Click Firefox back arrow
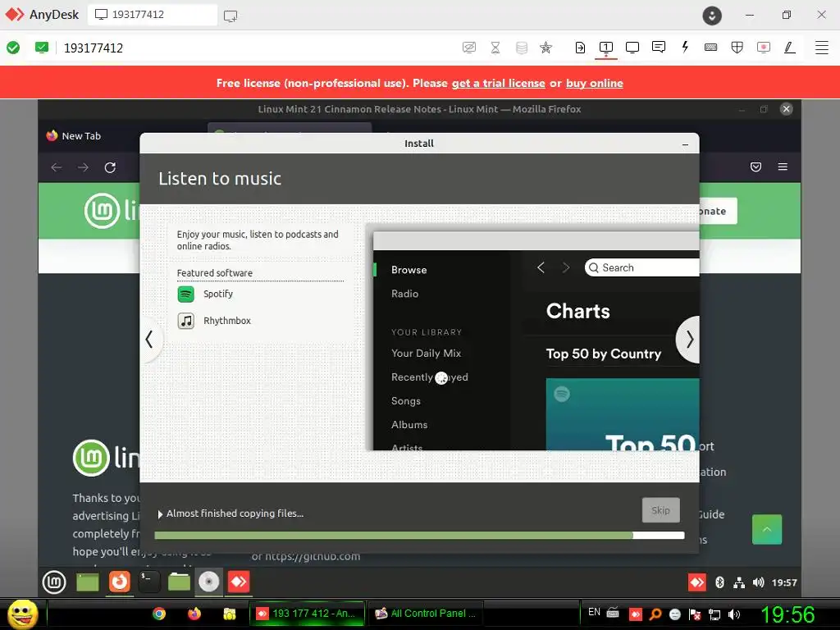 (x=57, y=167)
